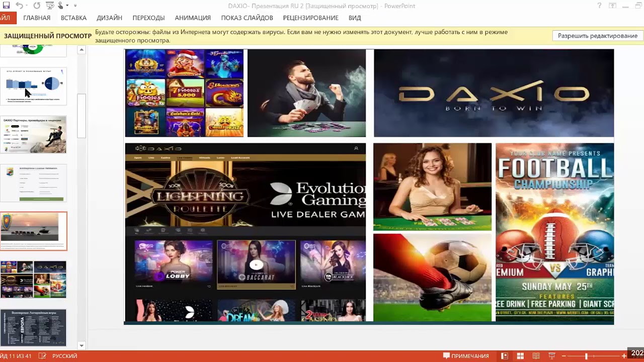This screenshot has height=362, width=644.
Task: Click the zoom slider handle
Action: coord(586,356)
